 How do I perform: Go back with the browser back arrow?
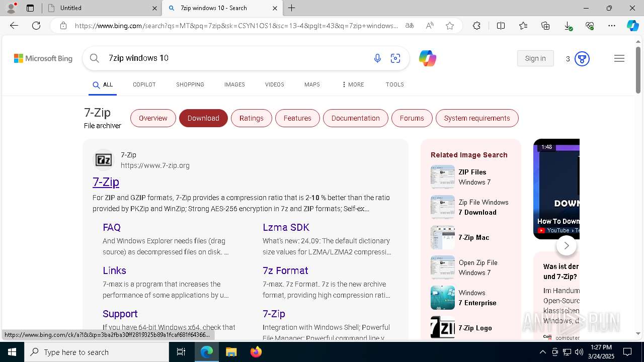(x=14, y=26)
